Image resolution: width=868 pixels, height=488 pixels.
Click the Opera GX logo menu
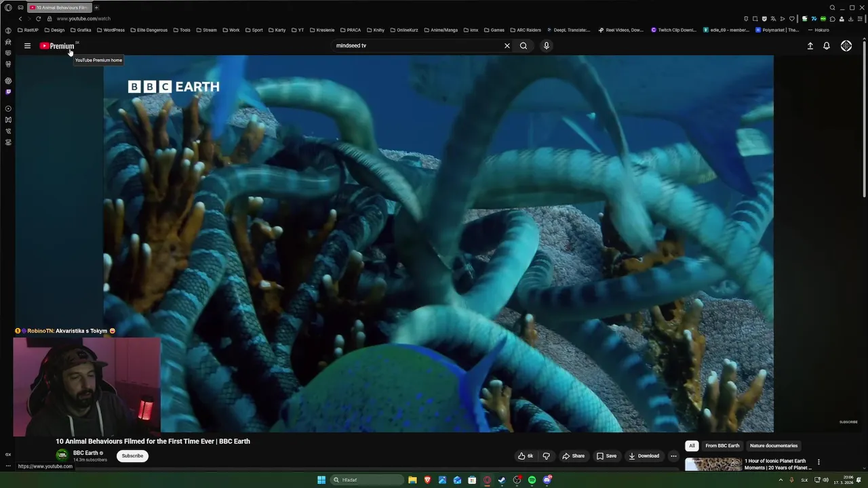click(8, 7)
